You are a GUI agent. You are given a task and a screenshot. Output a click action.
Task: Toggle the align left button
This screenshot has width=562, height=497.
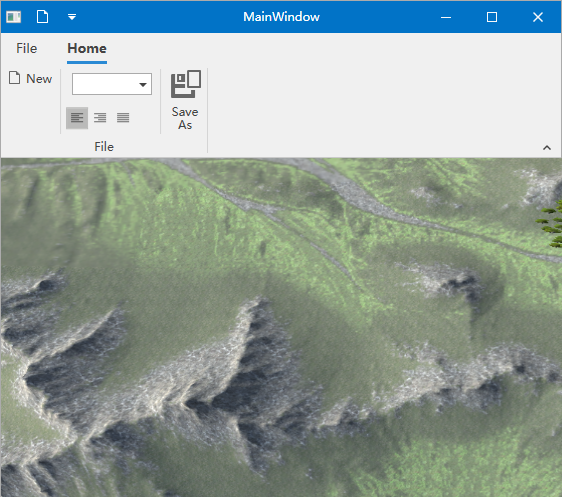click(77, 118)
